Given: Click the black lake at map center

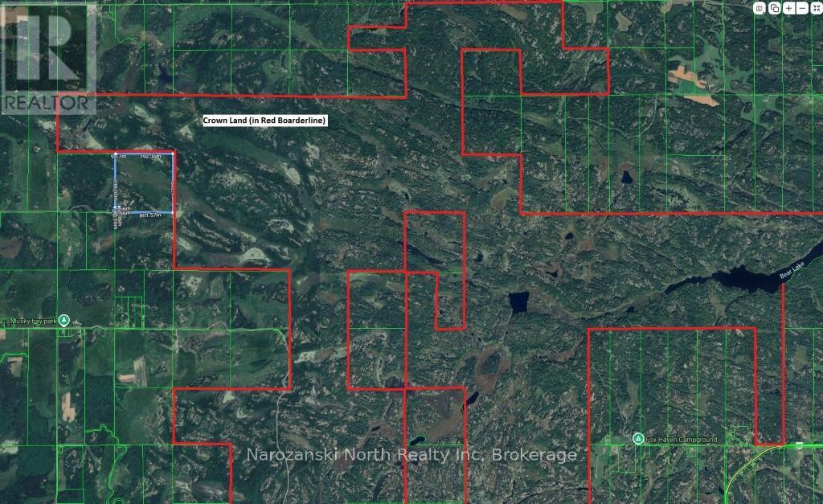Looking at the screenshot, I should click(518, 303).
